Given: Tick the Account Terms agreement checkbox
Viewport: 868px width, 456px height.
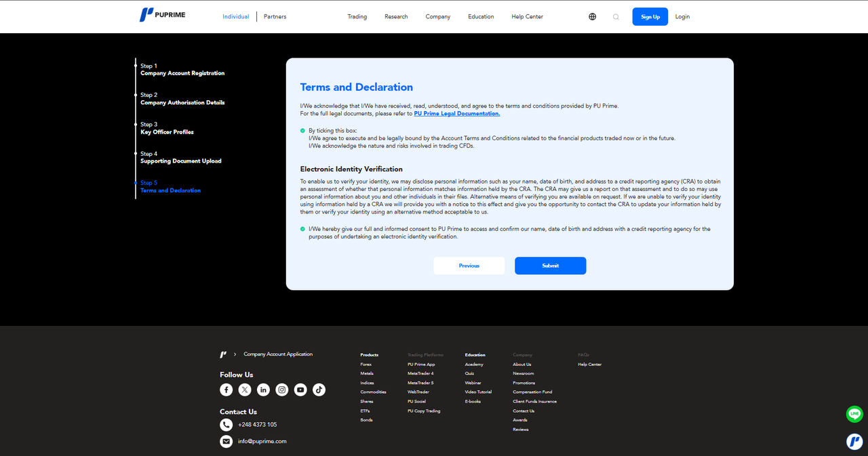Looking at the screenshot, I should tap(303, 130).
